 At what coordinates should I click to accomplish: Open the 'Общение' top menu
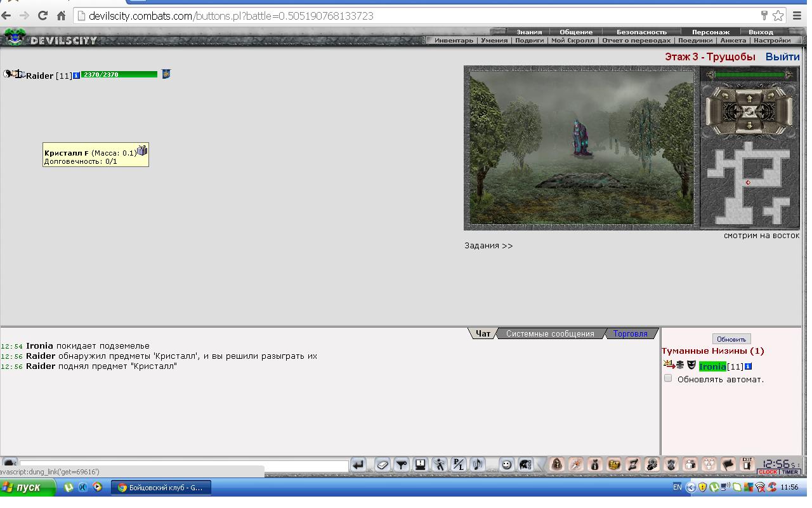tap(576, 32)
